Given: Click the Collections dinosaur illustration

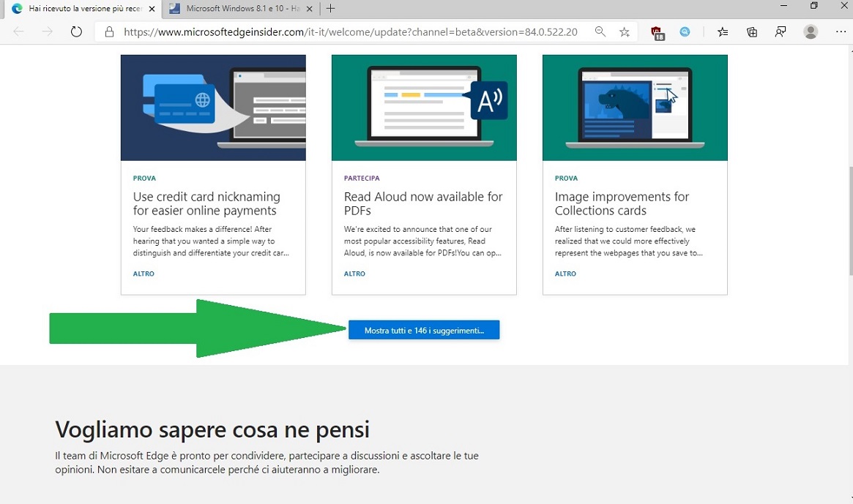Looking at the screenshot, I should tap(635, 108).
